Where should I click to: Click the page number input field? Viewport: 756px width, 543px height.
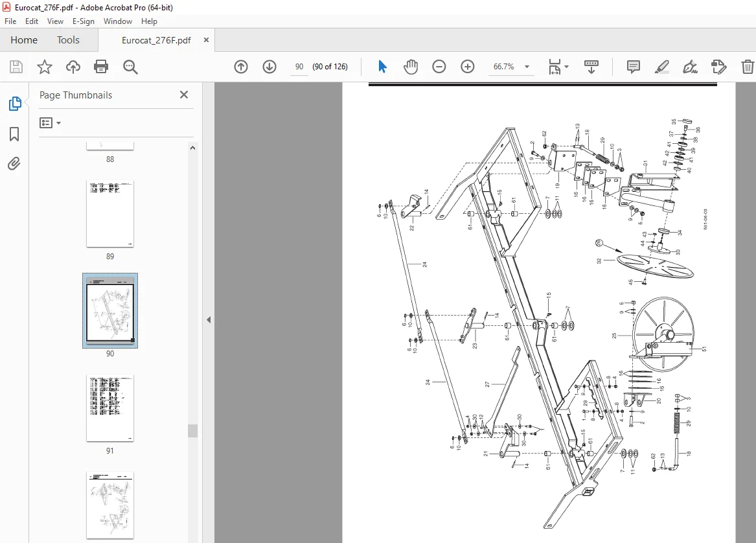299,67
